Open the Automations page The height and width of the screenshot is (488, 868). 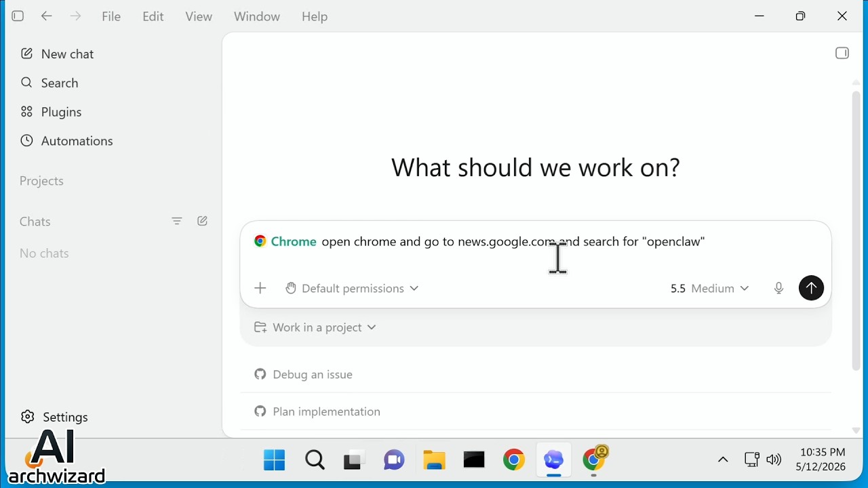point(66,141)
